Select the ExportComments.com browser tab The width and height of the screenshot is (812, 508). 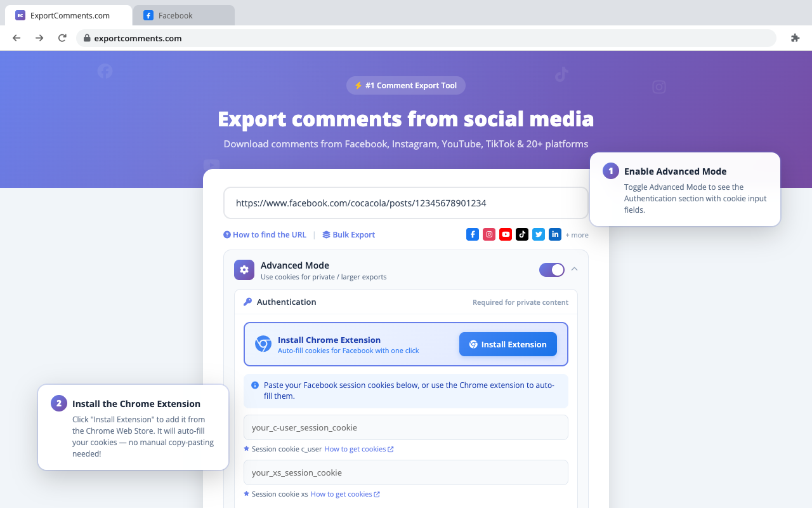click(69, 15)
